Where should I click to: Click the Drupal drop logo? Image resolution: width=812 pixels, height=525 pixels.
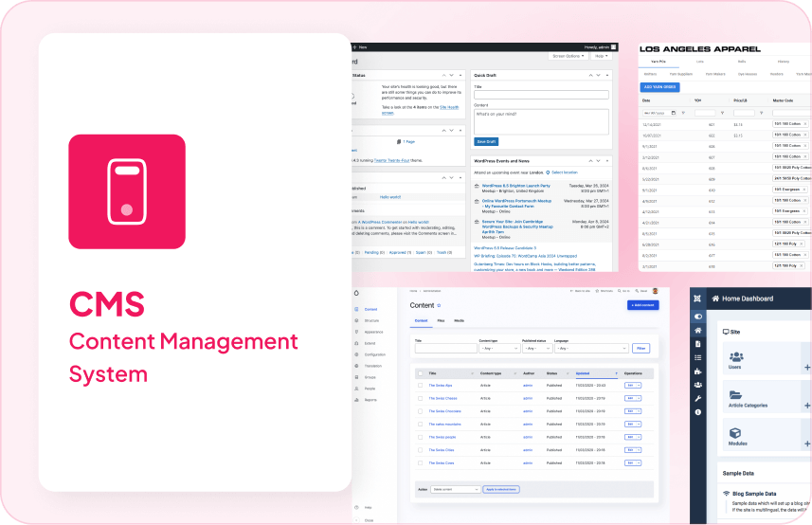pos(356,293)
